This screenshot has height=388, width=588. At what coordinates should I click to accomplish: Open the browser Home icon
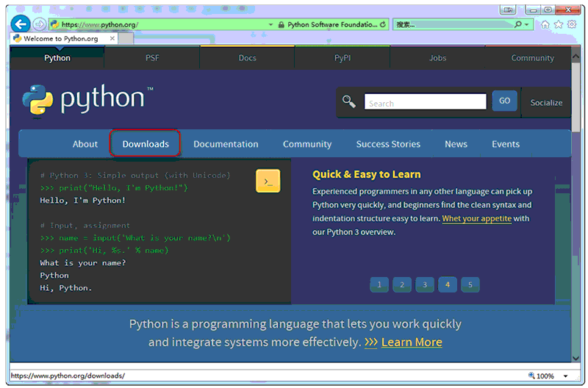[545, 25]
